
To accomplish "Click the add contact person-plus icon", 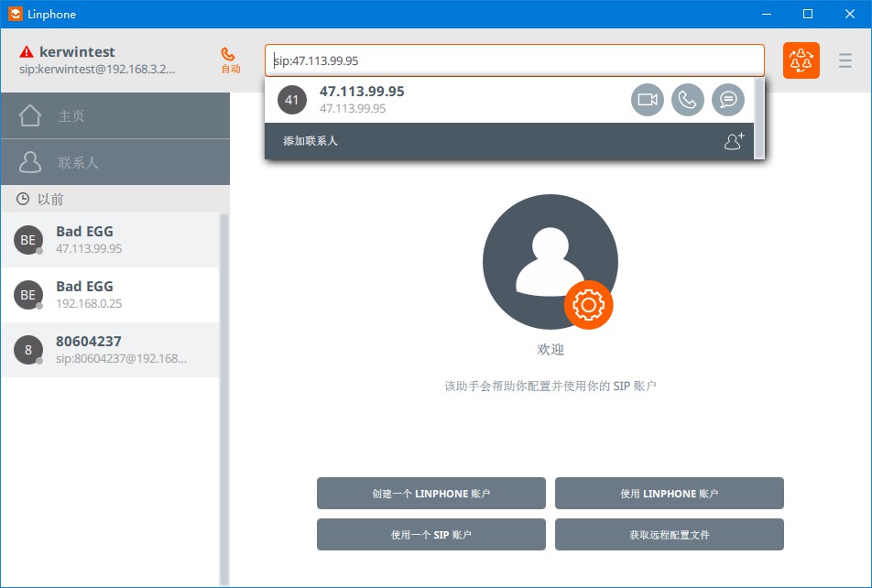I will click(x=734, y=141).
